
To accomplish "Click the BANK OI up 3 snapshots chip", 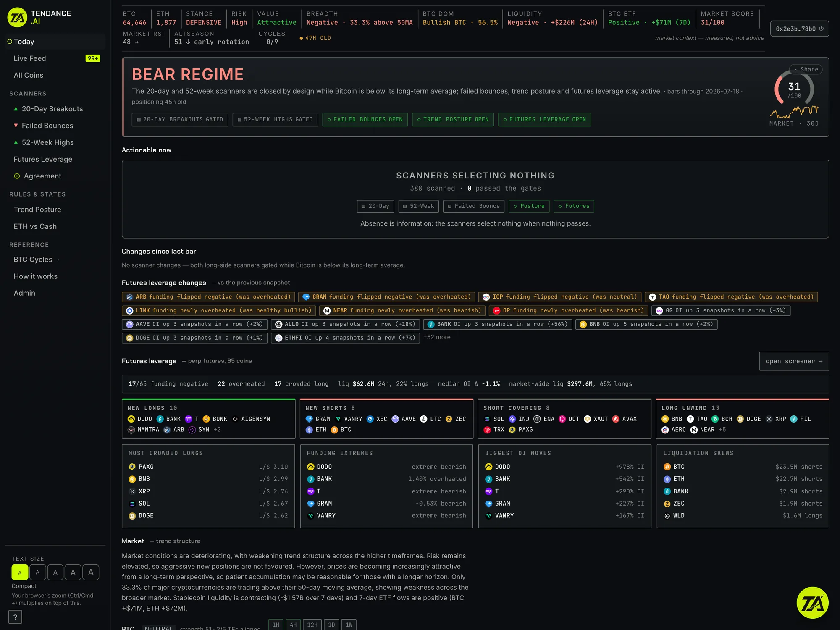I will click(x=498, y=324).
